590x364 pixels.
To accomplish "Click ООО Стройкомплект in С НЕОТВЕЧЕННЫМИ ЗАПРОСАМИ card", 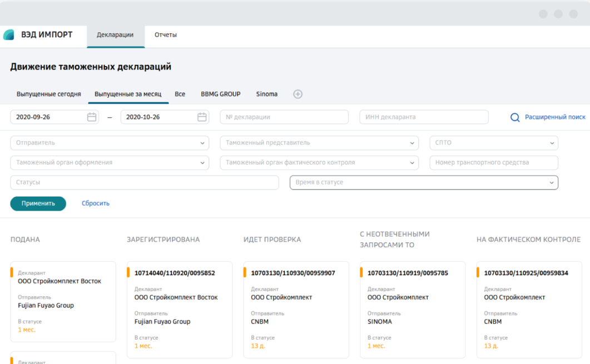I will 398,297.
